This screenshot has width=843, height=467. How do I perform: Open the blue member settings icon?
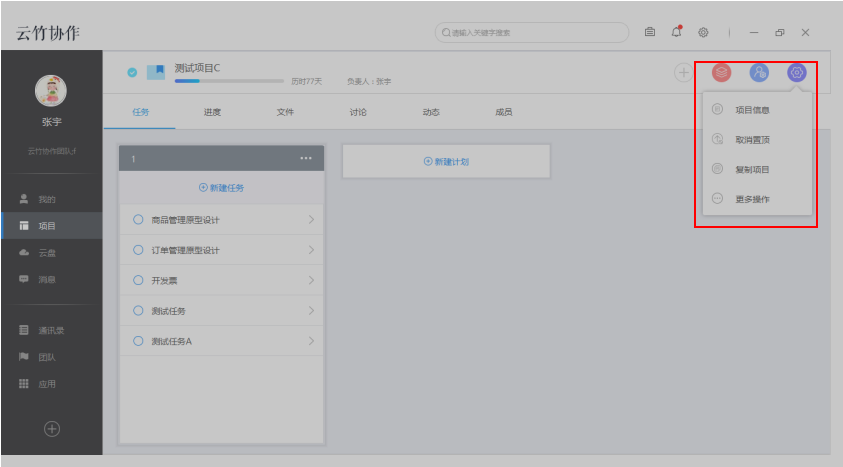click(759, 73)
